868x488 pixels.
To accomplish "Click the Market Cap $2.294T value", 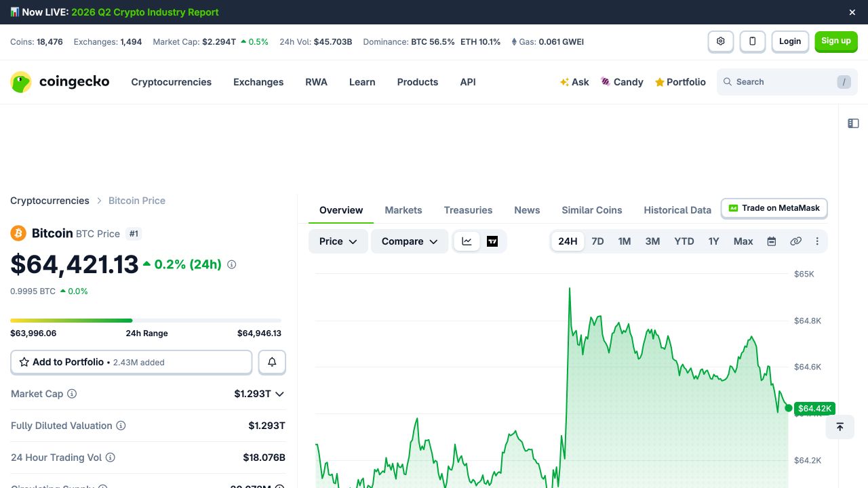I will (219, 42).
